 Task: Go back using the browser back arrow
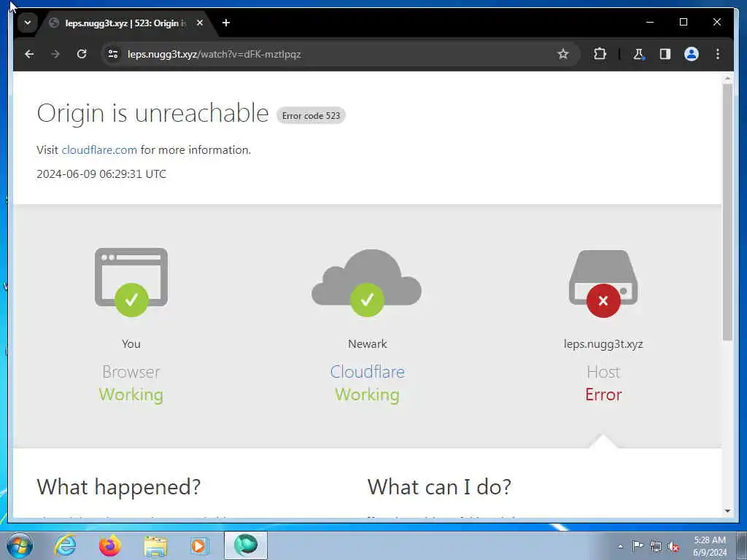(x=29, y=54)
